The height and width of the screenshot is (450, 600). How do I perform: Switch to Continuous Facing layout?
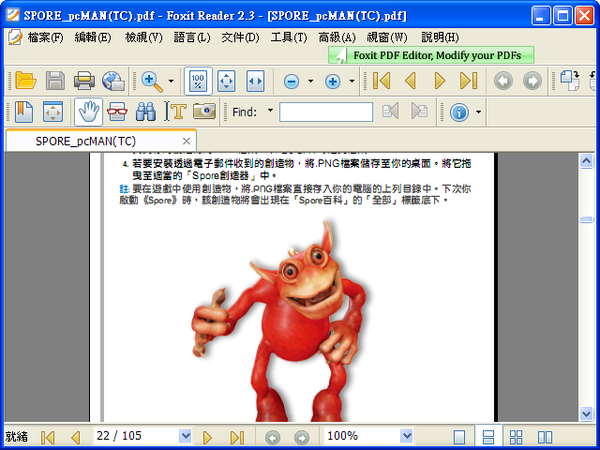[x=516, y=437]
